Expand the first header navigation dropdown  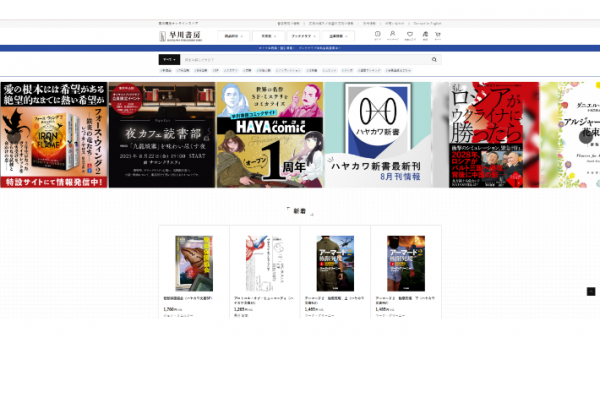tap(233, 36)
